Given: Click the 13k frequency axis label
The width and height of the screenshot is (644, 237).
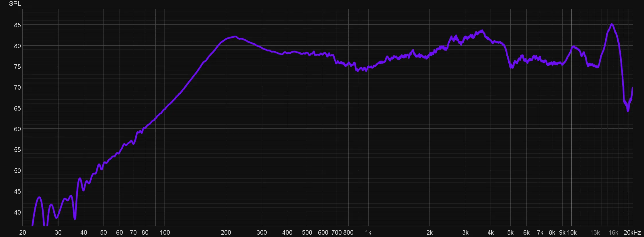Looking at the screenshot, I should pyautogui.click(x=595, y=233).
